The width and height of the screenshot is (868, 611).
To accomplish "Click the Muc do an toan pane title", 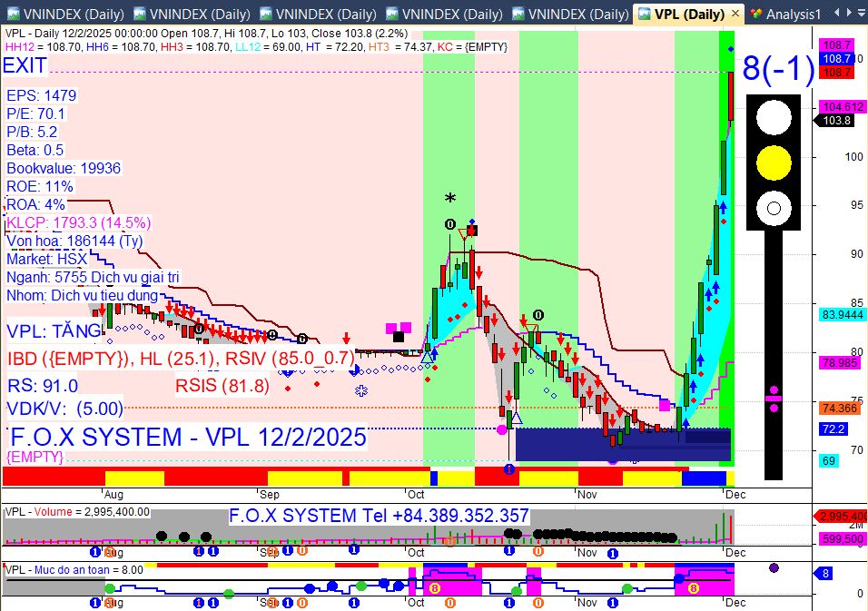I will (74, 569).
